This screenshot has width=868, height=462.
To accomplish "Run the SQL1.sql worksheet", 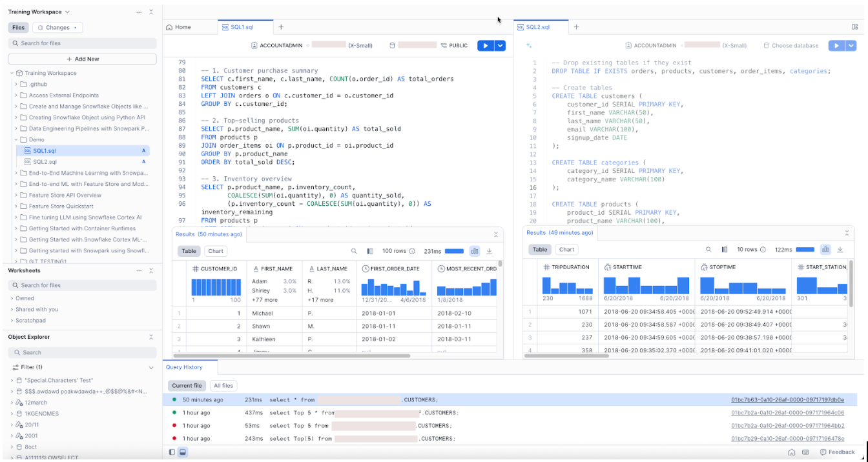I will click(x=485, y=45).
